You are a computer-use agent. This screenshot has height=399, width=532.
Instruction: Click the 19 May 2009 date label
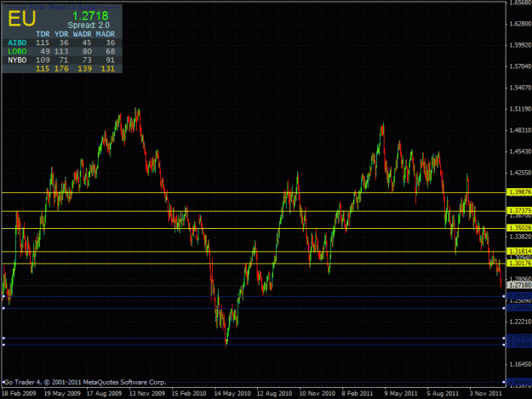coord(62,394)
